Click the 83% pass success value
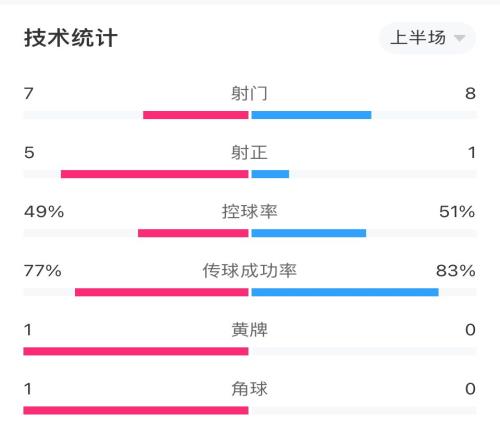Image resolution: width=500 pixels, height=440 pixels. point(456,271)
